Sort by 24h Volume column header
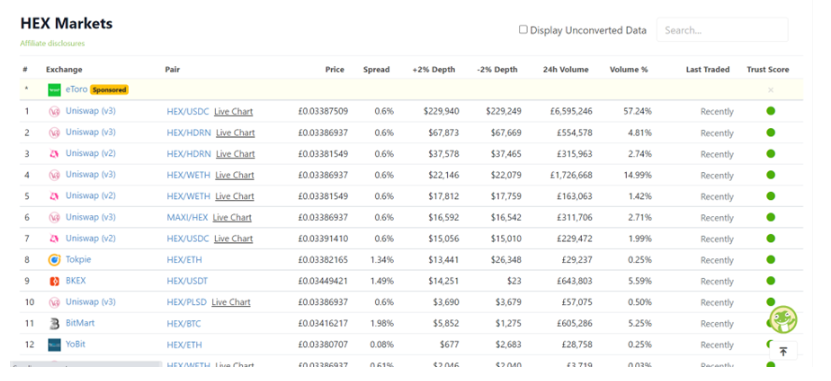Screen dimensions: 831x381 565,69
